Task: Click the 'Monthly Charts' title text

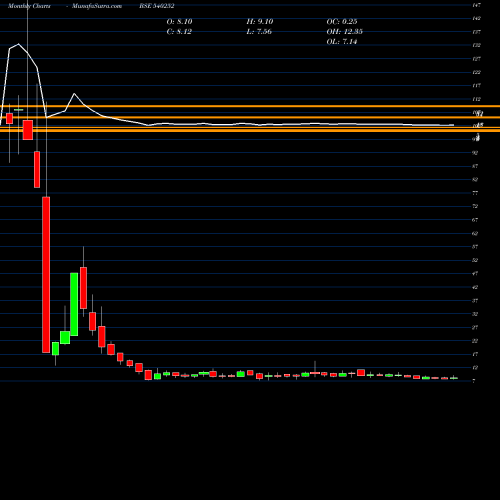Action: tap(29, 6)
